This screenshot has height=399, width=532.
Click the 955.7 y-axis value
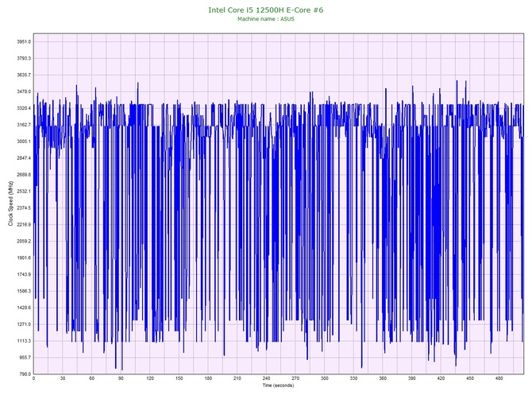(x=25, y=358)
